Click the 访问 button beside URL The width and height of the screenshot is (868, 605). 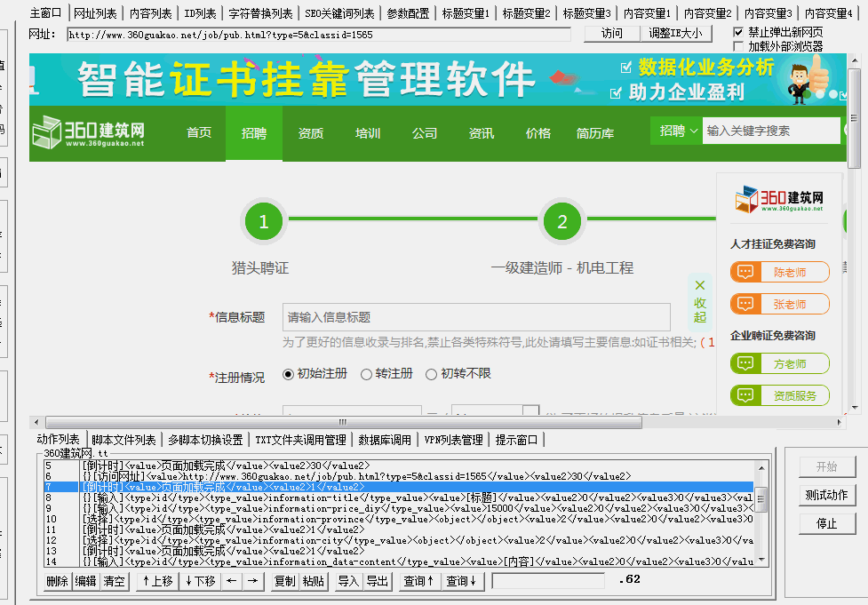(x=612, y=34)
